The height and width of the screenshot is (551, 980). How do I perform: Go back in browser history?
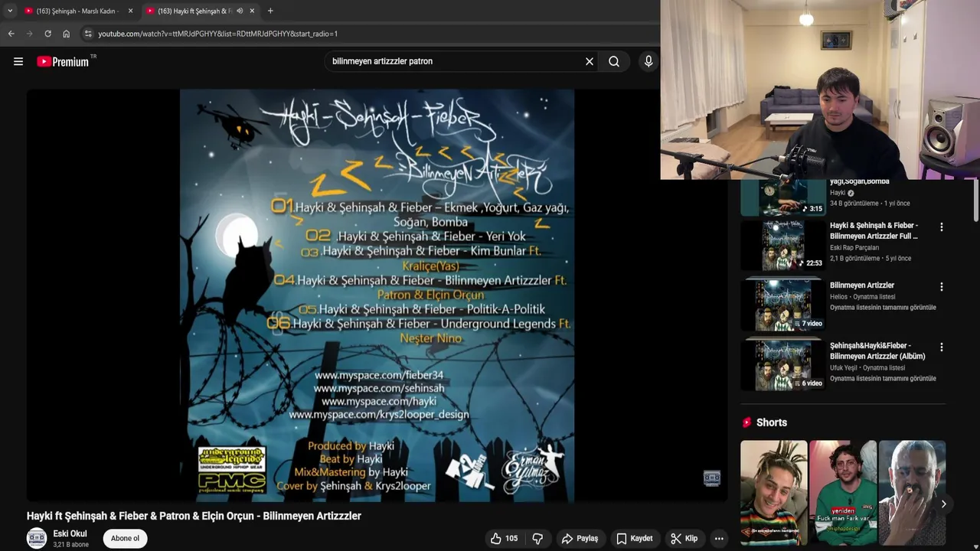[x=11, y=34]
